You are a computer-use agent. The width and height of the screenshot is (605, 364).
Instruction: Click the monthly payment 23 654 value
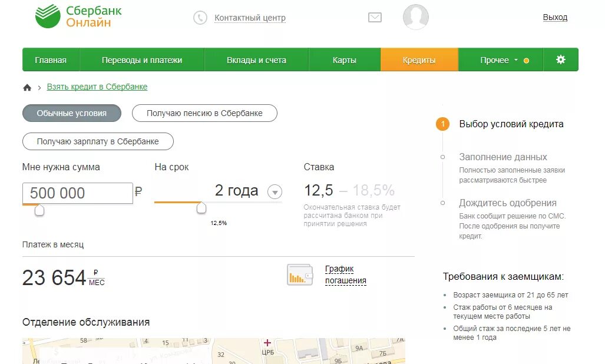pos(54,277)
